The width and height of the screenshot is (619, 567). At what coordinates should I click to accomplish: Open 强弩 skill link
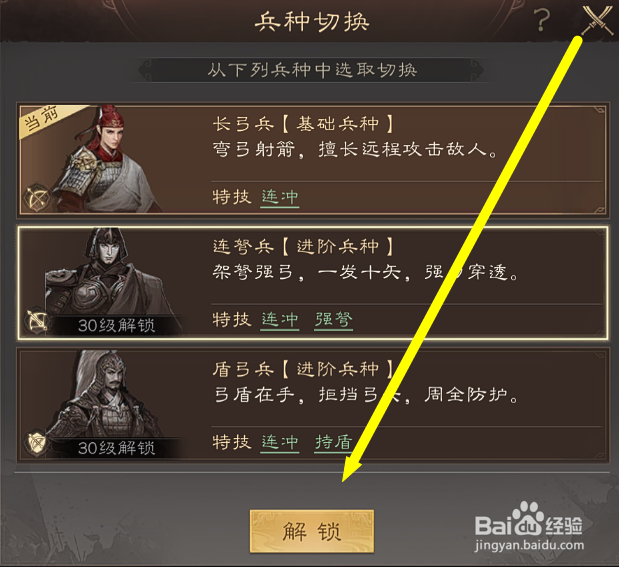coord(334,320)
